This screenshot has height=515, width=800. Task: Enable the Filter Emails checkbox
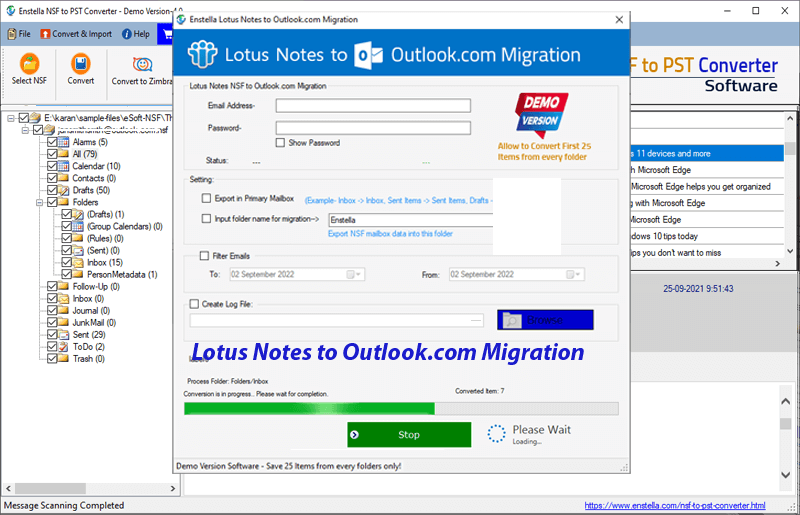click(204, 256)
